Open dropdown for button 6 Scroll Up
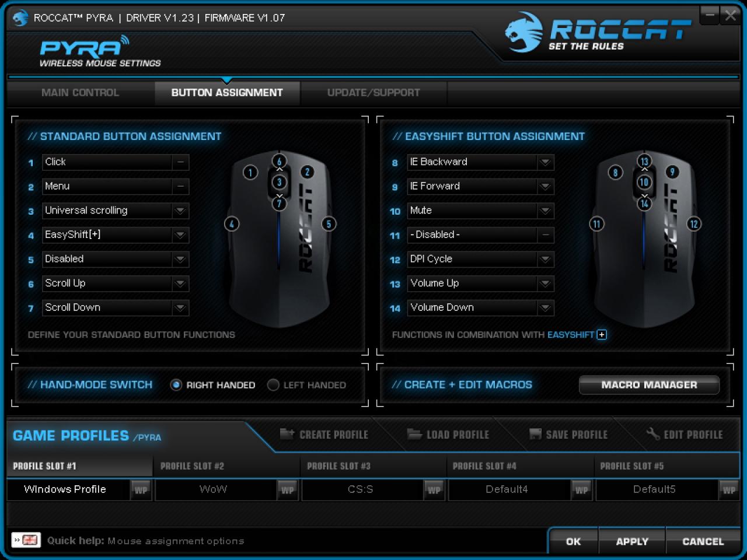The image size is (747, 560). pyautogui.click(x=180, y=283)
